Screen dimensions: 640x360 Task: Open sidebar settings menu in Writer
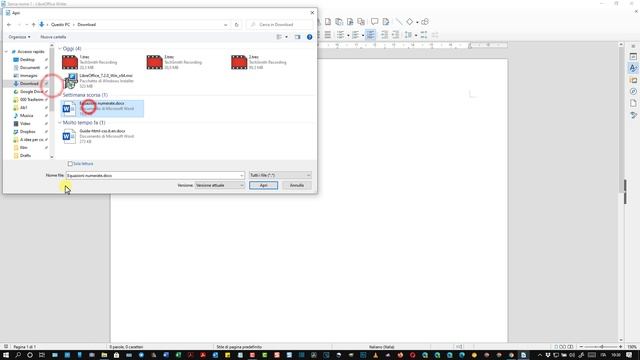click(633, 46)
